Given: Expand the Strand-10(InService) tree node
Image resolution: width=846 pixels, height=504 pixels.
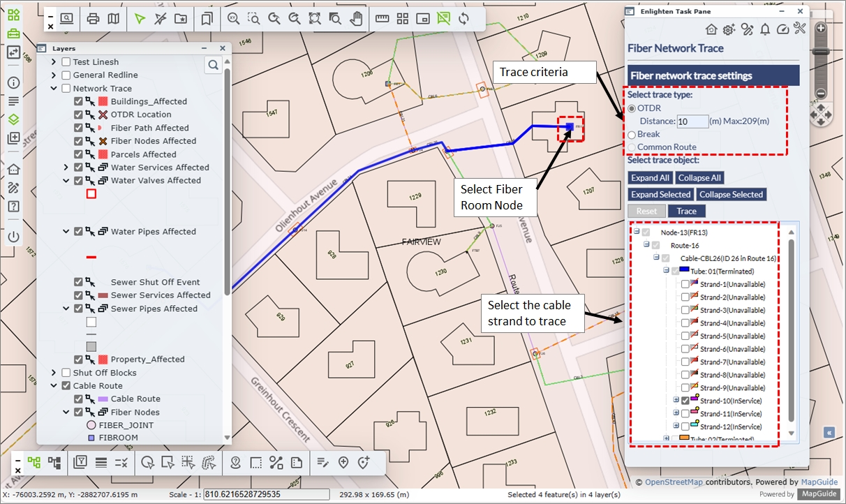Looking at the screenshot, I should pyautogui.click(x=676, y=401).
